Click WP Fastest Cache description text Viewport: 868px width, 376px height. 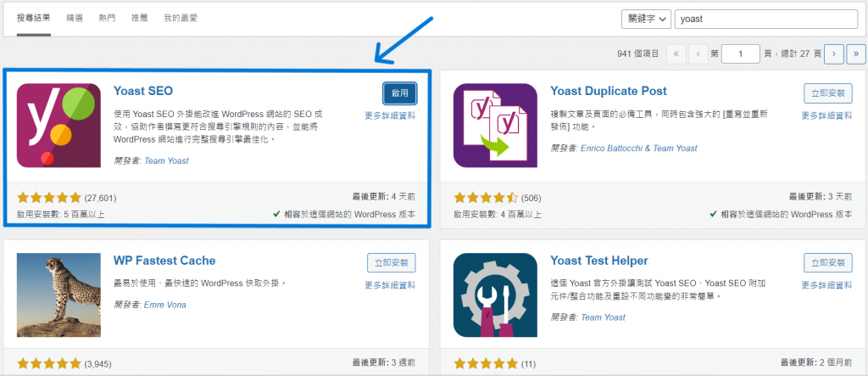(200, 283)
